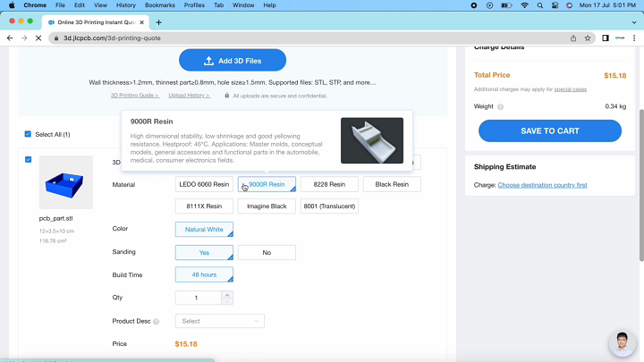Click the browser forward arrow
The image size is (644, 362).
[x=24, y=38]
